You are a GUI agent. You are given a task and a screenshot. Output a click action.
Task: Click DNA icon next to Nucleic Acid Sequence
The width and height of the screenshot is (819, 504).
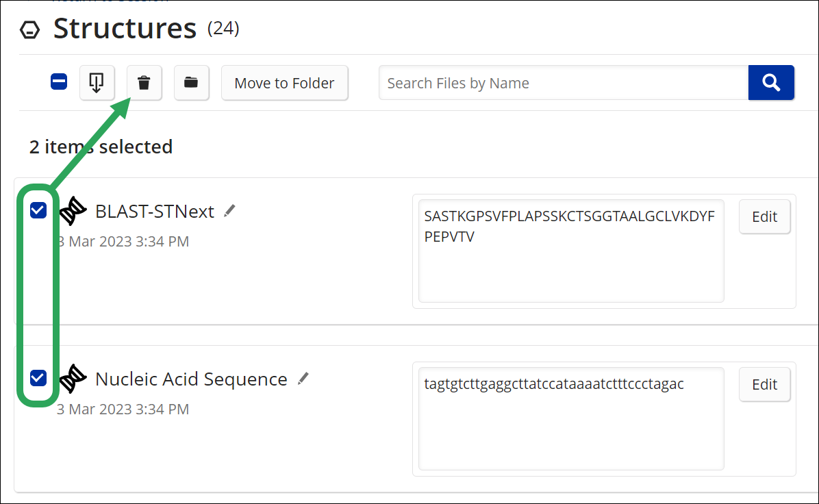point(73,379)
